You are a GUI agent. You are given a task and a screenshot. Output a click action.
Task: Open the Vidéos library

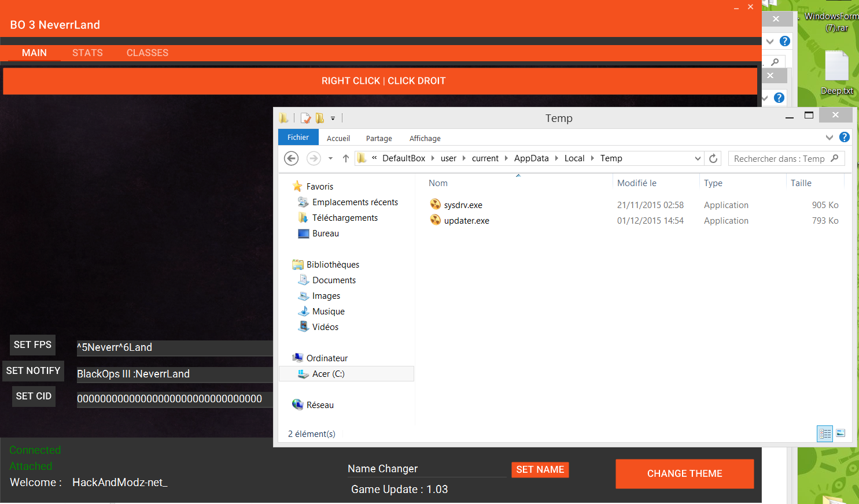click(x=325, y=327)
